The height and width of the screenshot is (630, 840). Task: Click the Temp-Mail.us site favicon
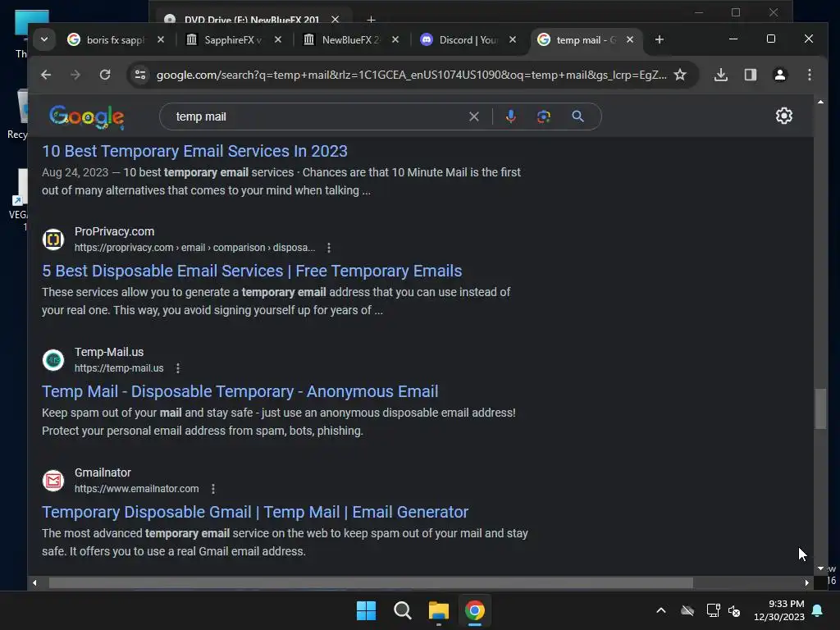(53, 360)
